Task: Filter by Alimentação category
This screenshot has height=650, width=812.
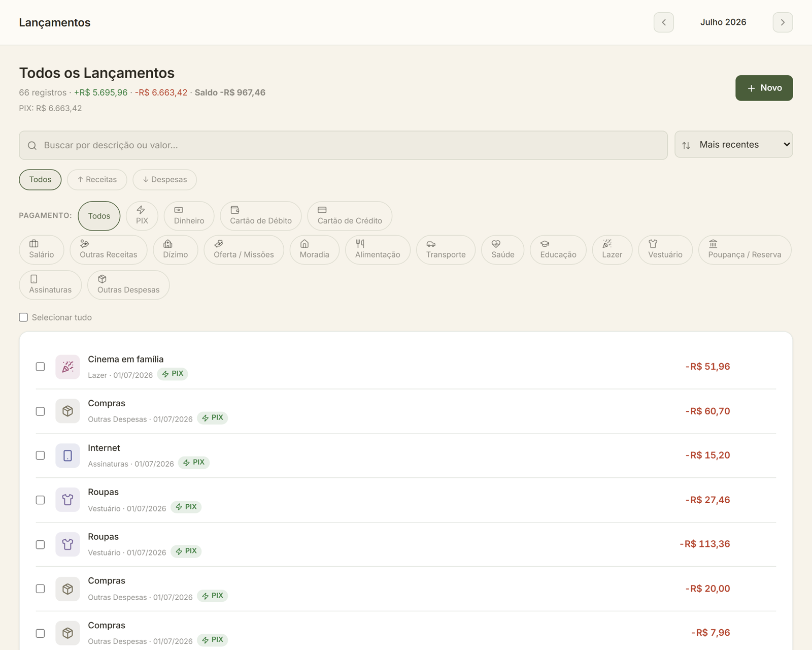Action: click(378, 250)
